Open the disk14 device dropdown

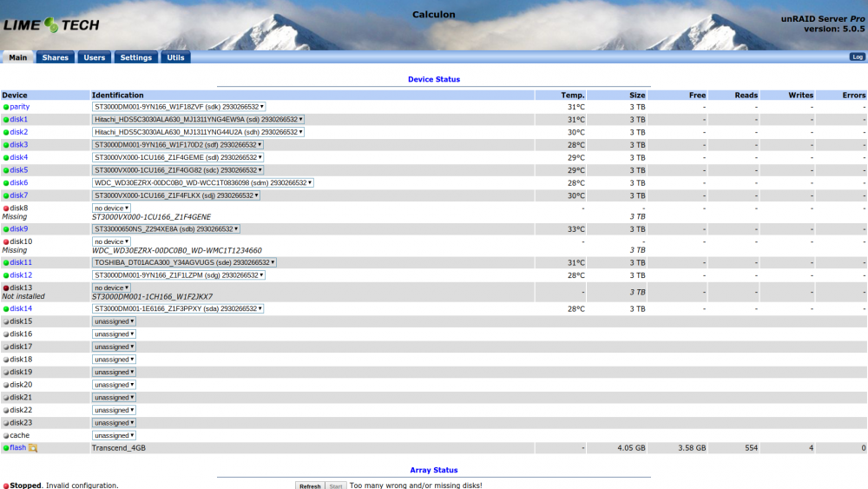[178, 309]
